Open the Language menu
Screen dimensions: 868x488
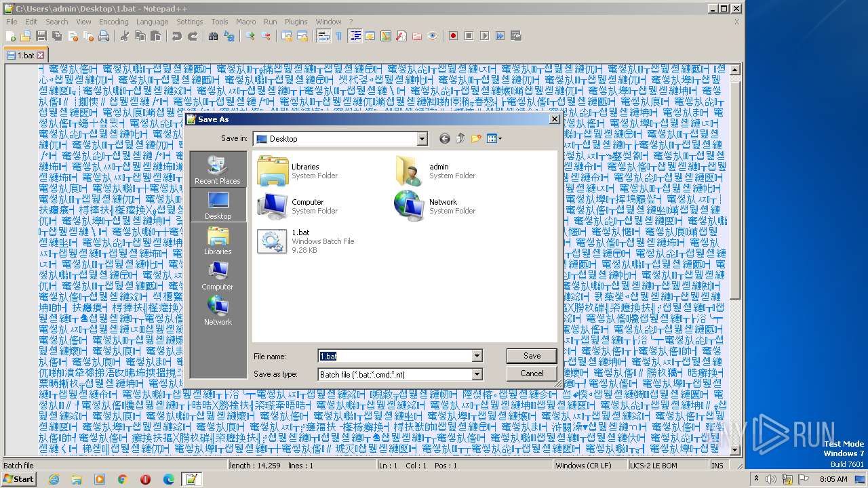pyautogui.click(x=152, y=22)
